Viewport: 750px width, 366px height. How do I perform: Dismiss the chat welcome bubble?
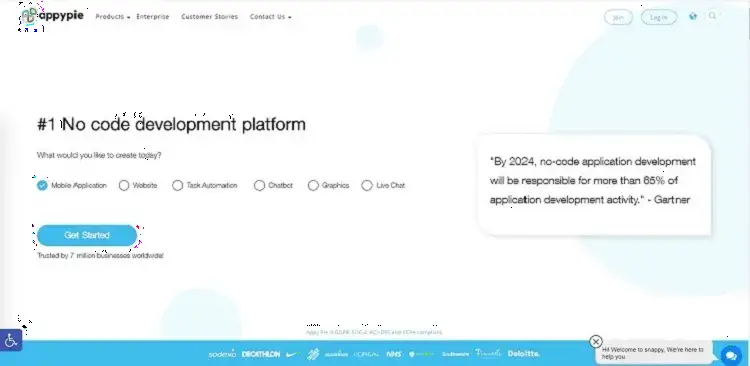coord(596,341)
